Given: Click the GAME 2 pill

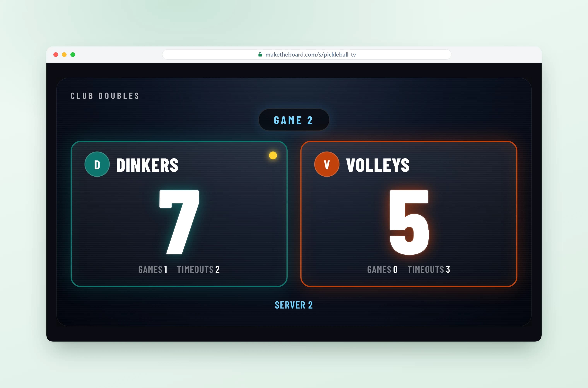Looking at the screenshot, I should tap(294, 120).
